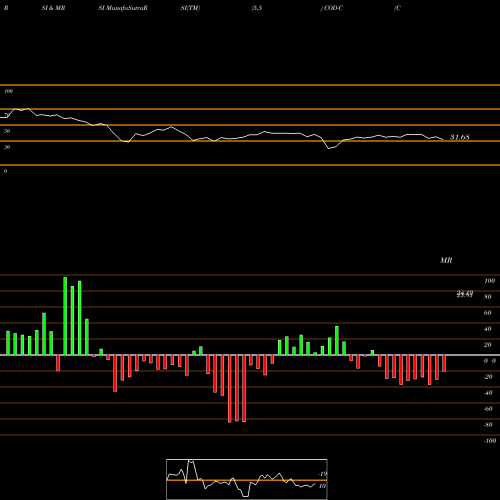The image size is (500, 500).
Task: Click the 'SI & MR' header label
Action: 53,8
